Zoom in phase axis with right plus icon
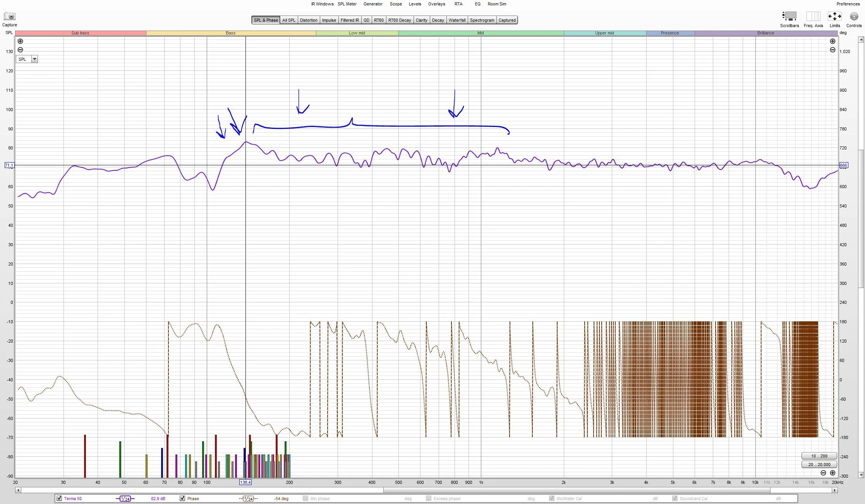865x504 pixels. click(832, 41)
